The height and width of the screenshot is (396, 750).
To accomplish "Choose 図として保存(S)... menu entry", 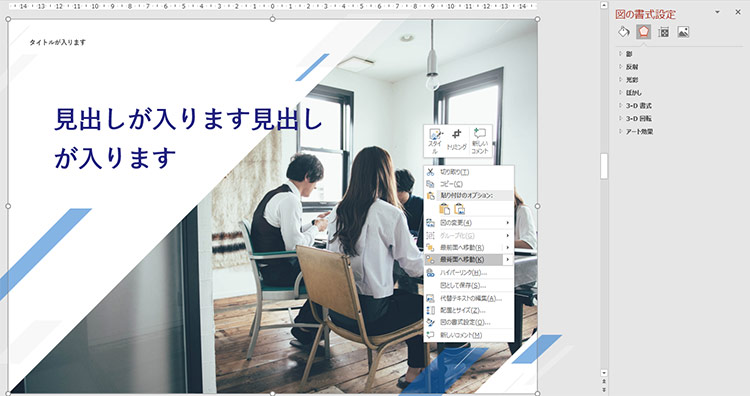I will pos(469,286).
